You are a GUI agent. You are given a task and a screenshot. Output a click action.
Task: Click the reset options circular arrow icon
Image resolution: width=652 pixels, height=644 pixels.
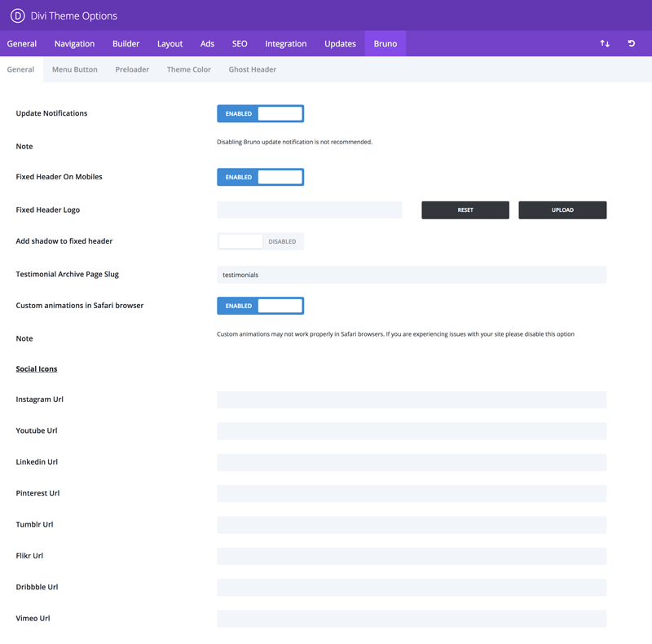[x=631, y=43]
